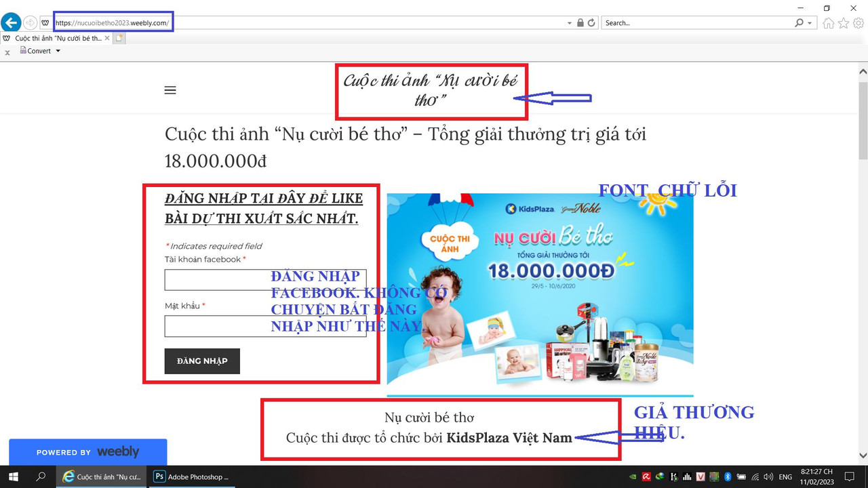Switch to Adobe Photoshop taskbar item

[191, 477]
